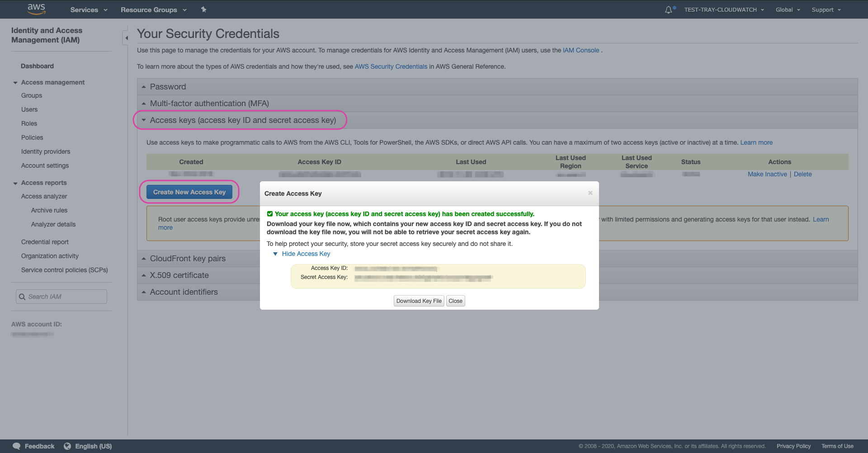Open the Services dropdown menu
The image size is (868, 453).
(89, 9)
